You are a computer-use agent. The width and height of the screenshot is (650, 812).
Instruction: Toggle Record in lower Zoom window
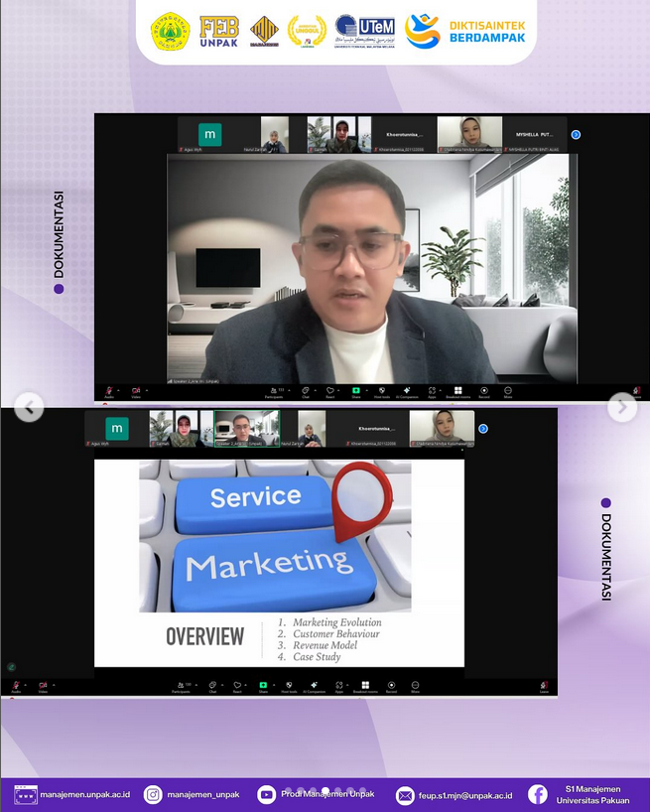pyautogui.click(x=391, y=687)
